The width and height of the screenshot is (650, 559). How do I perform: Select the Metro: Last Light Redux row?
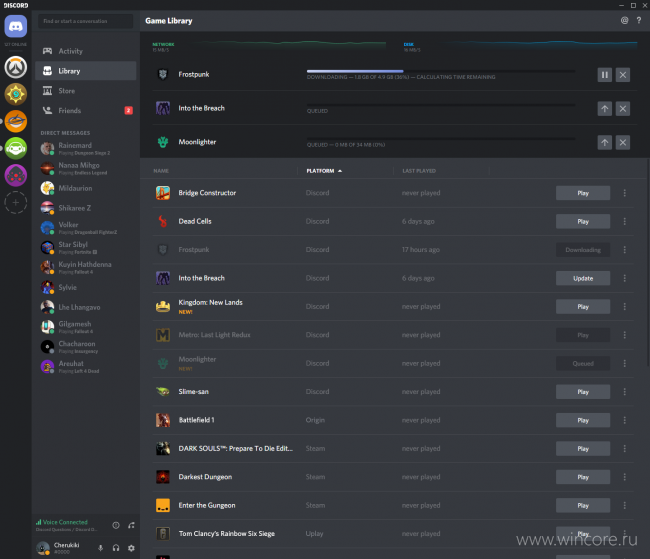[x=393, y=335]
